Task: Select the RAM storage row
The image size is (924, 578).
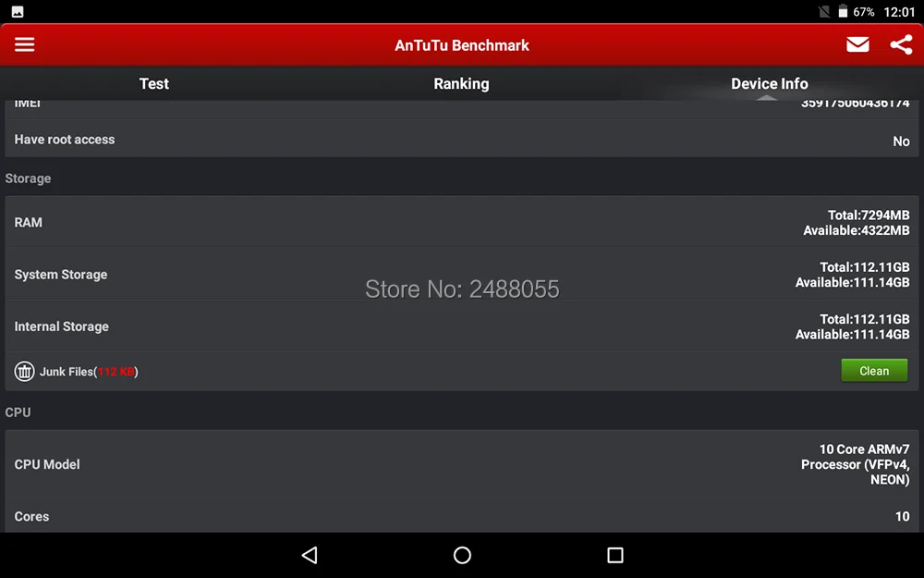Action: point(462,222)
